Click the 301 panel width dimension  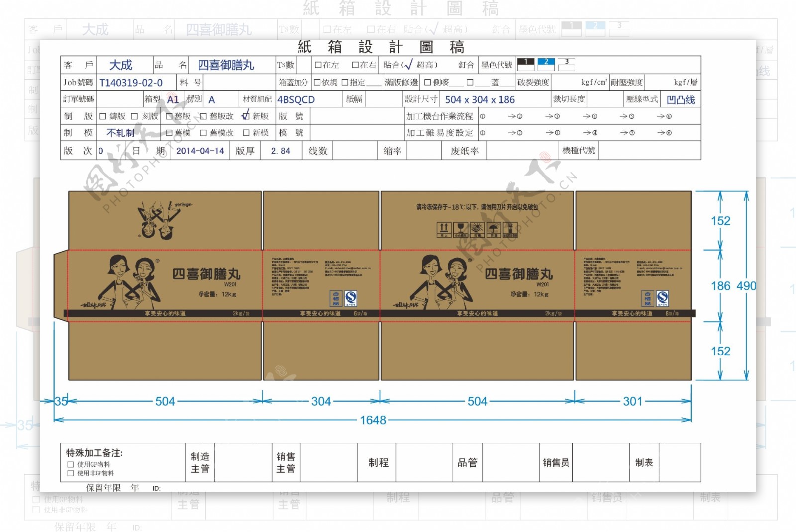coord(633,401)
